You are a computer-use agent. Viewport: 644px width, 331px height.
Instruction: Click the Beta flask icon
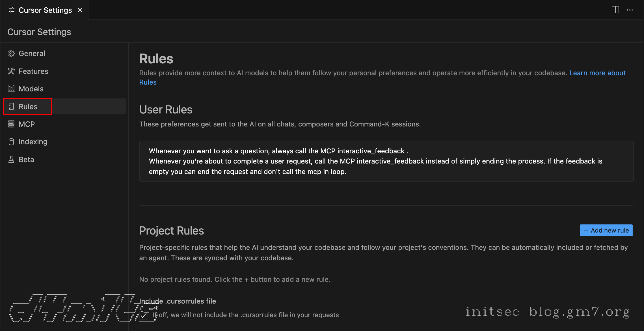coord(11,159)
